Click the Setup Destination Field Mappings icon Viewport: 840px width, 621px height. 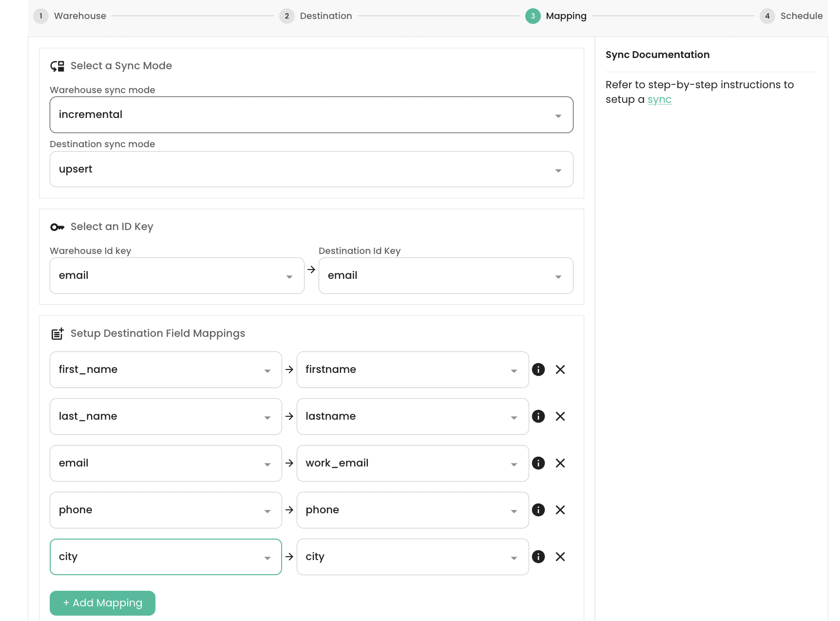pos(57,333)
